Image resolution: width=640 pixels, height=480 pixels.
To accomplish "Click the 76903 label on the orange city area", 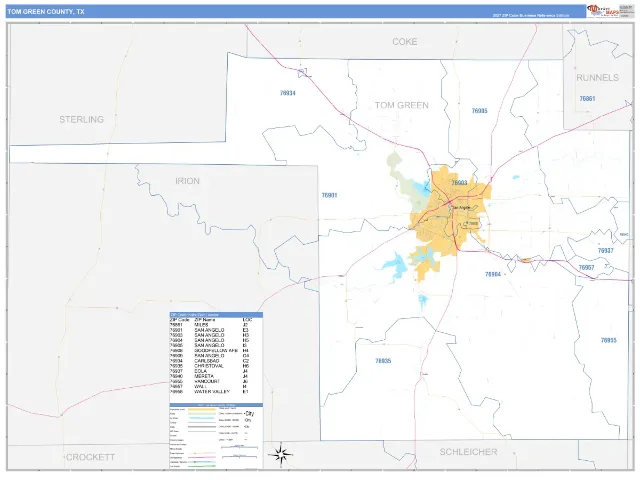I will coord(459,182).
